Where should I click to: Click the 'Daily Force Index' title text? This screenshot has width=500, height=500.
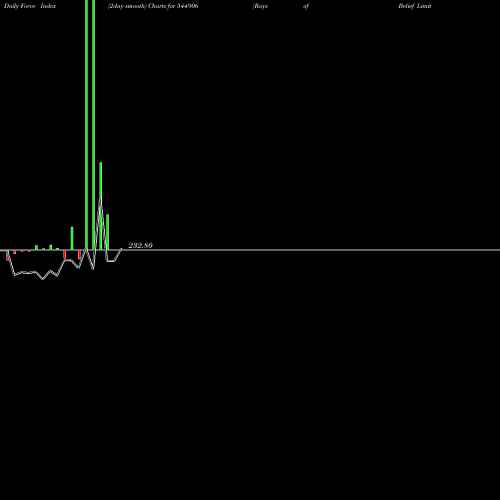pos(30,6)
